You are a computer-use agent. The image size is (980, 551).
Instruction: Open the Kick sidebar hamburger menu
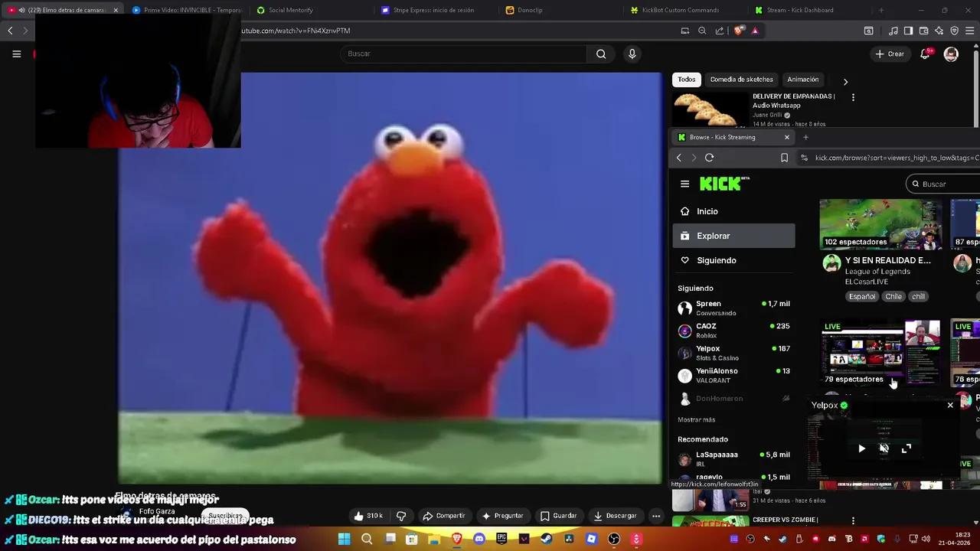tap(684, 184)
